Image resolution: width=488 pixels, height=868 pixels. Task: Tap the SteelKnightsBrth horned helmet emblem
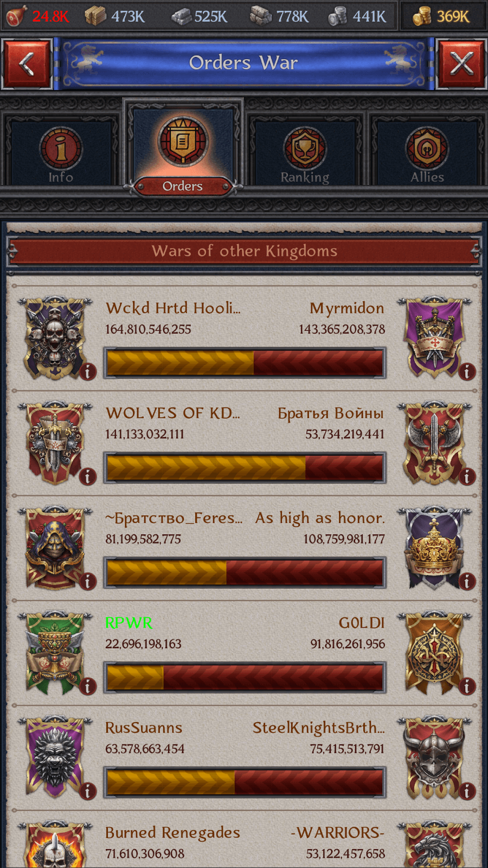[x=434, y=757]
